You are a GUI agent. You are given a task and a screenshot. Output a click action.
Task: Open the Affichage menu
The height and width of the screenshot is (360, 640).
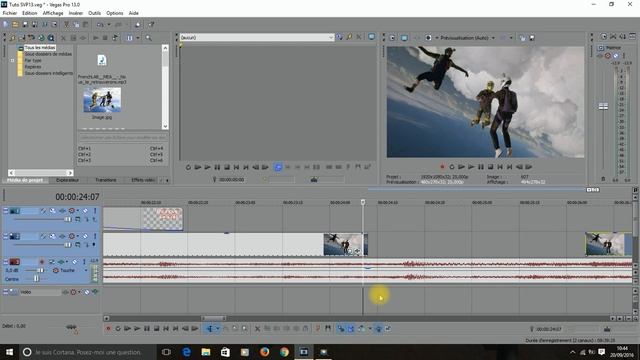pos(53,13)
